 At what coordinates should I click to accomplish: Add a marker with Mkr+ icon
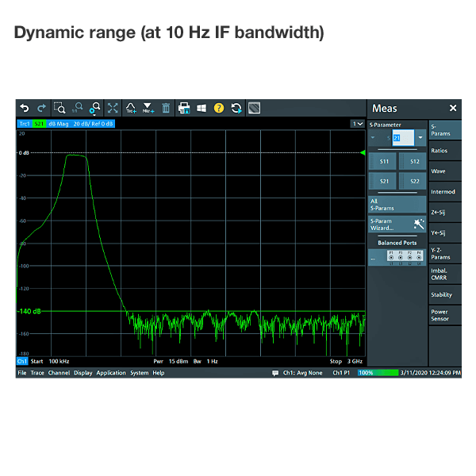click(x=148, y=108)
